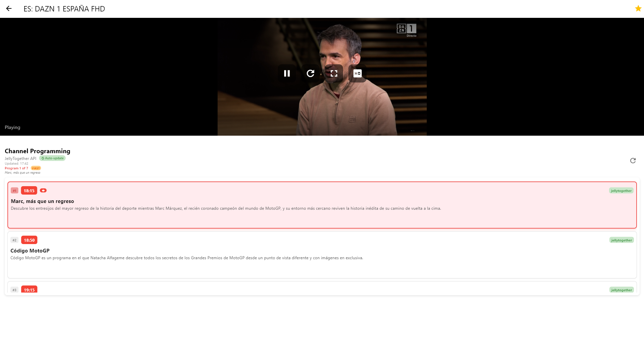Image resolution: width=644 pixels, height=338 pixels.
Task: Click the live indicator eye icon beside 18:15
Action: click(x=43, y=191)
